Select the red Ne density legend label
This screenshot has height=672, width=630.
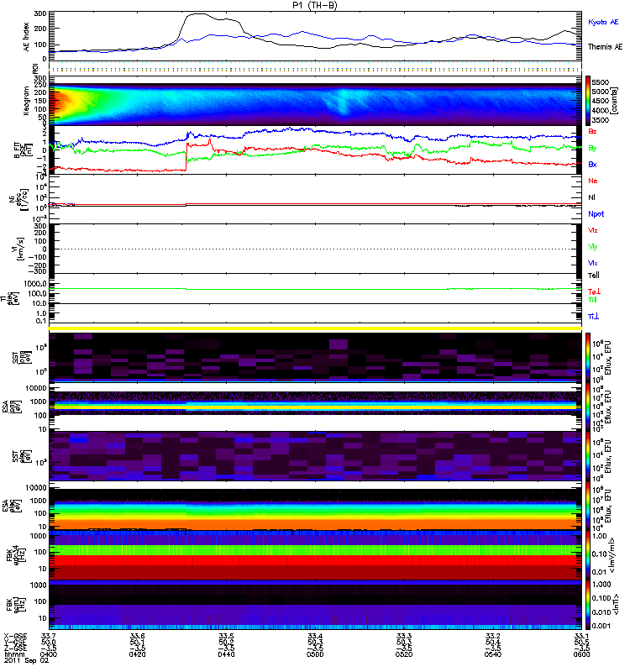pyautogui.click(x=593, y=181)
